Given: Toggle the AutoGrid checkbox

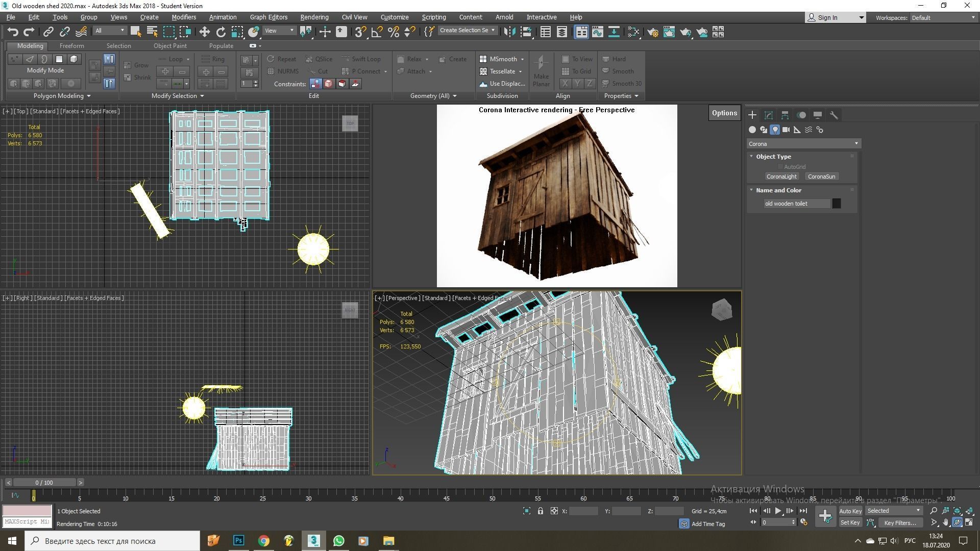Looking at the screenshot, I should pyautogui.click(x=780, y=167).
